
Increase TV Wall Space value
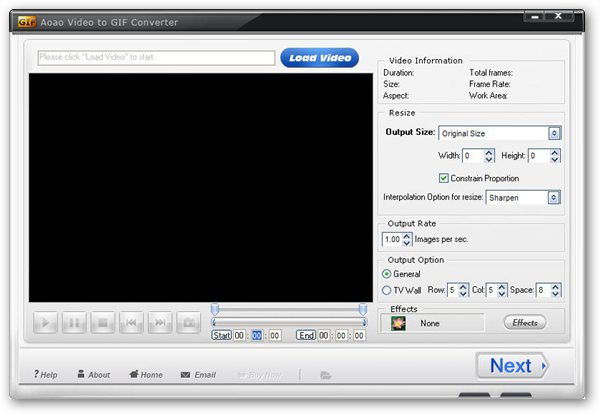[x=556, y=287]
